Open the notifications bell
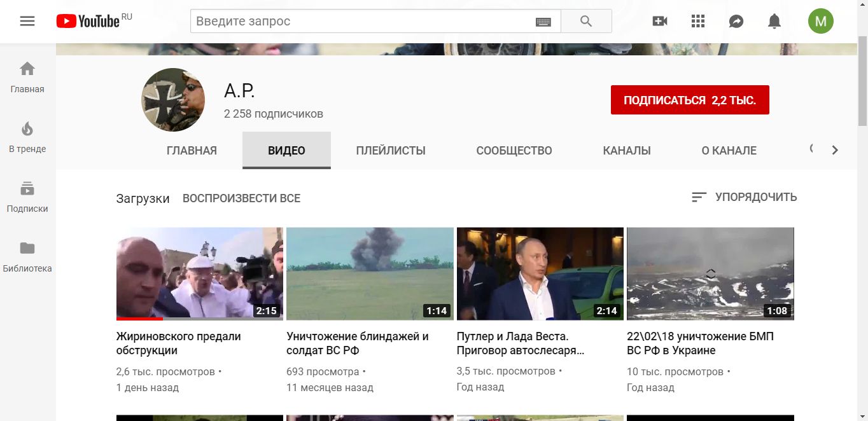 tap(774, 21)
